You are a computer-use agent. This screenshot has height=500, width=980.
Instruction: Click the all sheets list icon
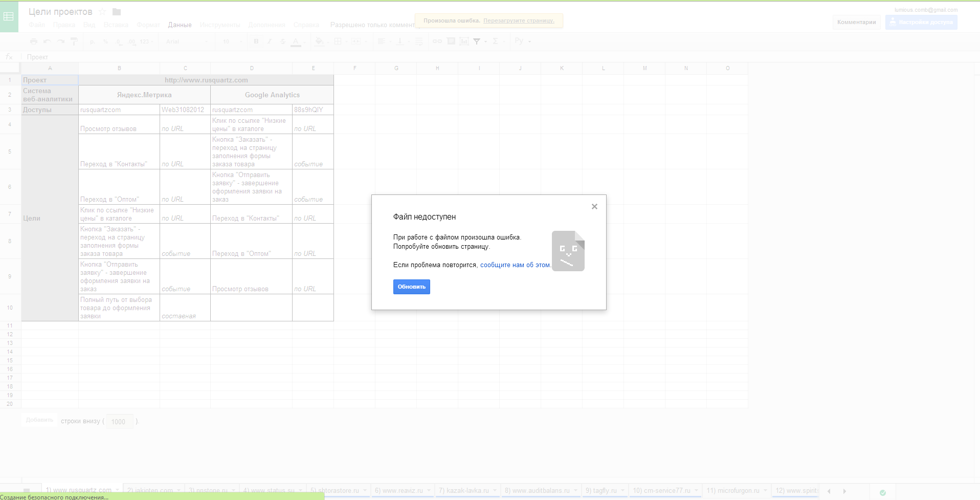tap(27, 490)
